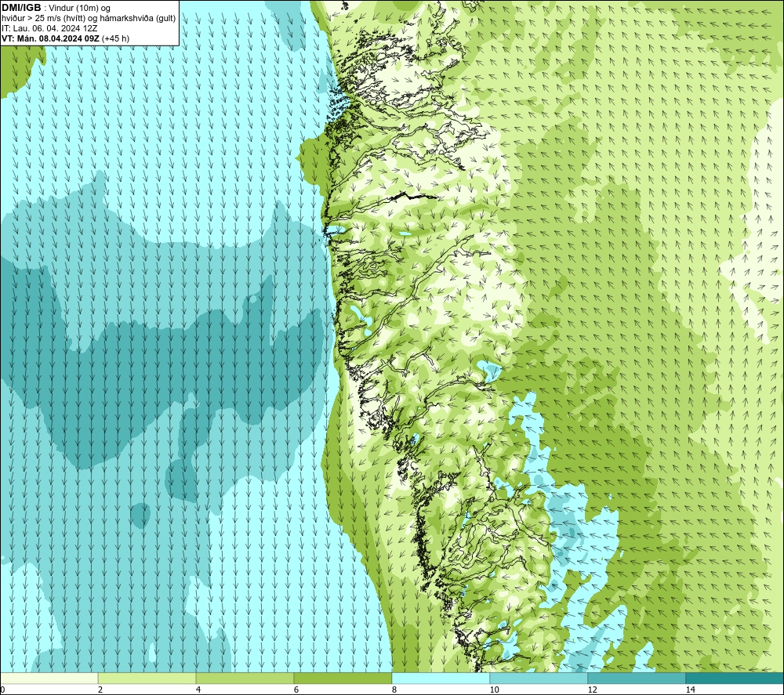Click the 4–6 m/s green legend swatch
This screenshot has height=695, width=784.
click(245, 678)
